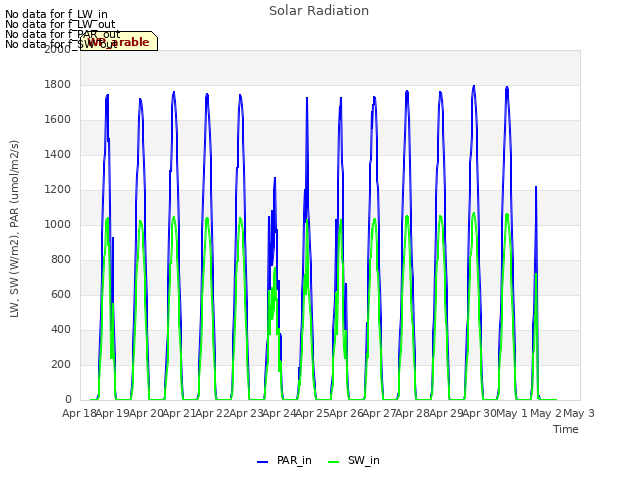This screenshot has width=640, height=480.
Task: Click the Apr 18 x-axis tick label
Action: (79, 413)
